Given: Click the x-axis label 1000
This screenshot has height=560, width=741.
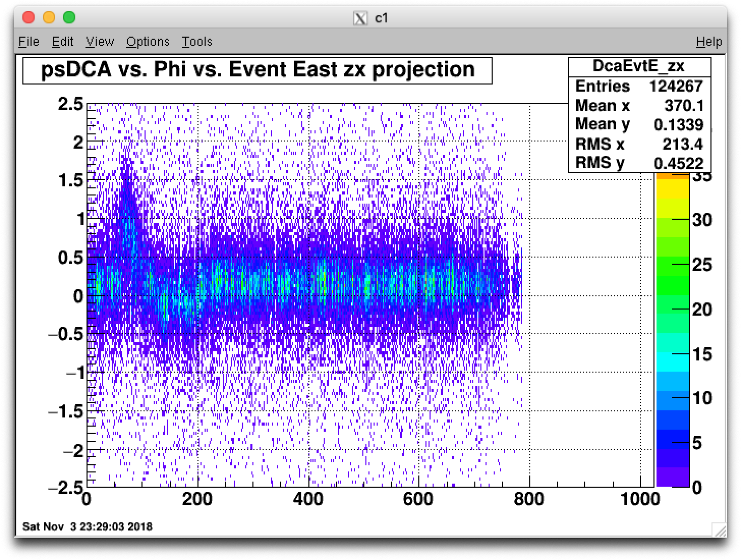Looking at the screenshot, I should coord(640,499).
